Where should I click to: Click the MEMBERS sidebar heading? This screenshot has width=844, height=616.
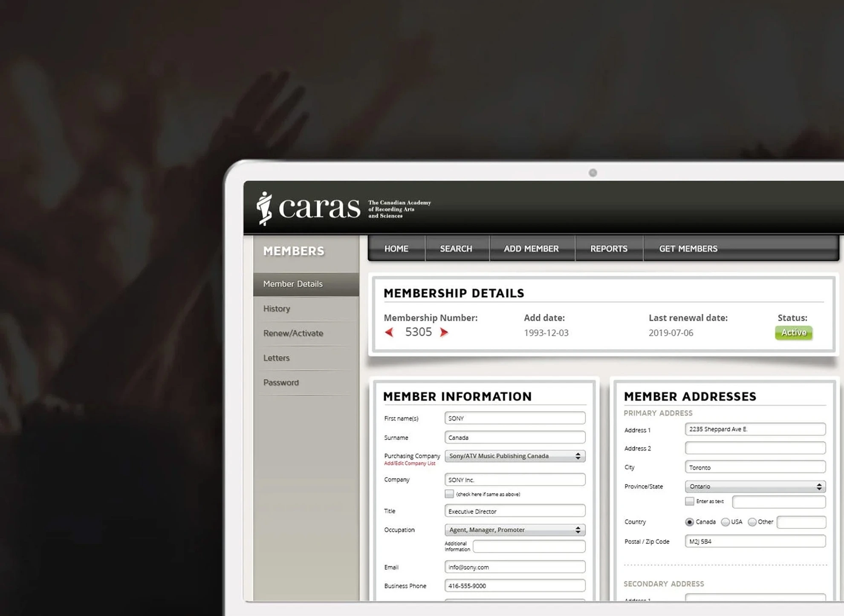294,251
